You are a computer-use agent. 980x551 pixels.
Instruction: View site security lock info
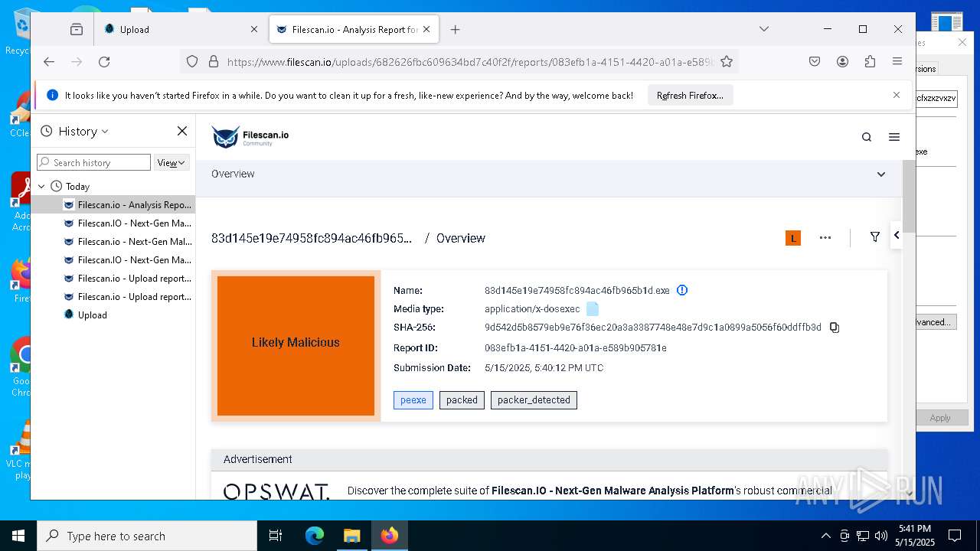click(x=214, y=62)
